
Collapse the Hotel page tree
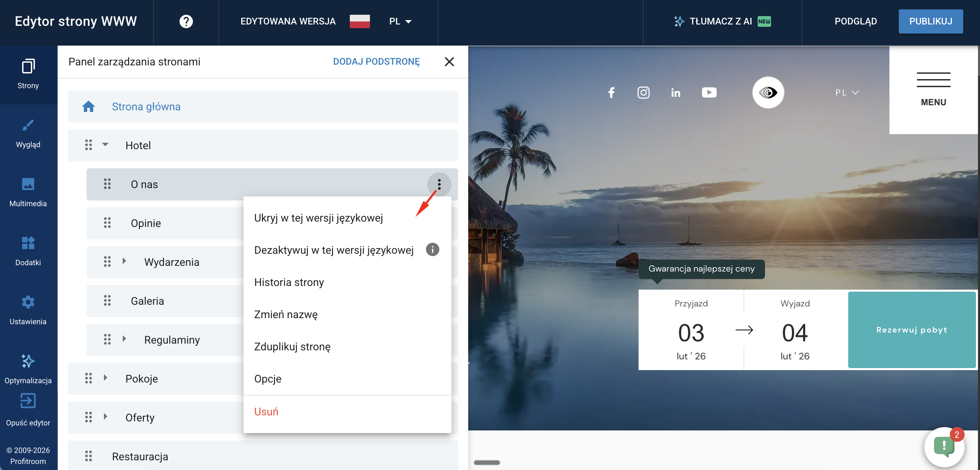coord(105,145)
